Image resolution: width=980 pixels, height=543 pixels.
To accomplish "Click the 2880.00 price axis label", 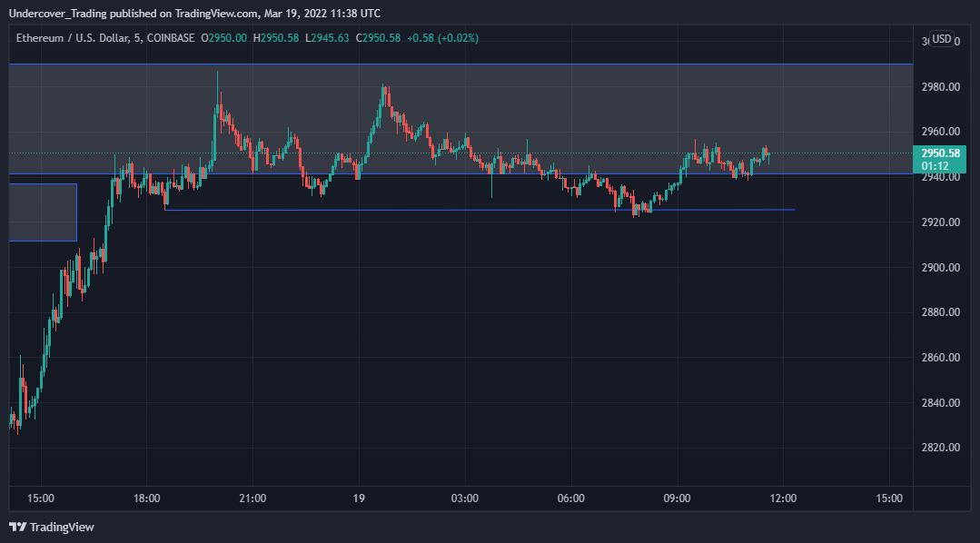I will click(941, 311).
